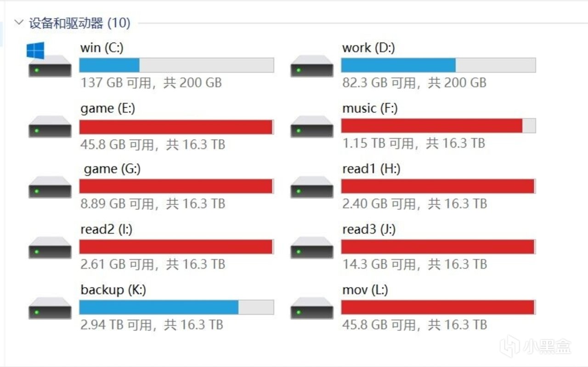This screenshot has height=367, width=588.
Task: Select the work (D:) drive icon
Action: point(312,66)
